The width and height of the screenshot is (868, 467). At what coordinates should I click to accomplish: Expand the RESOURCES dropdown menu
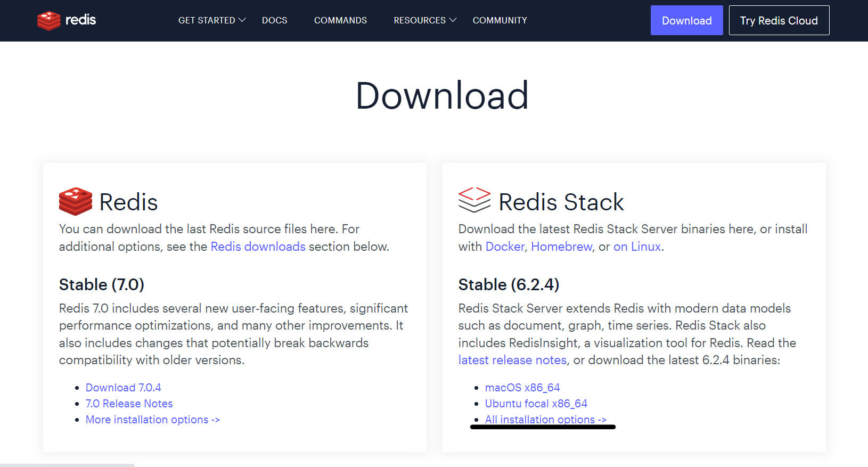tap(425, 20)
